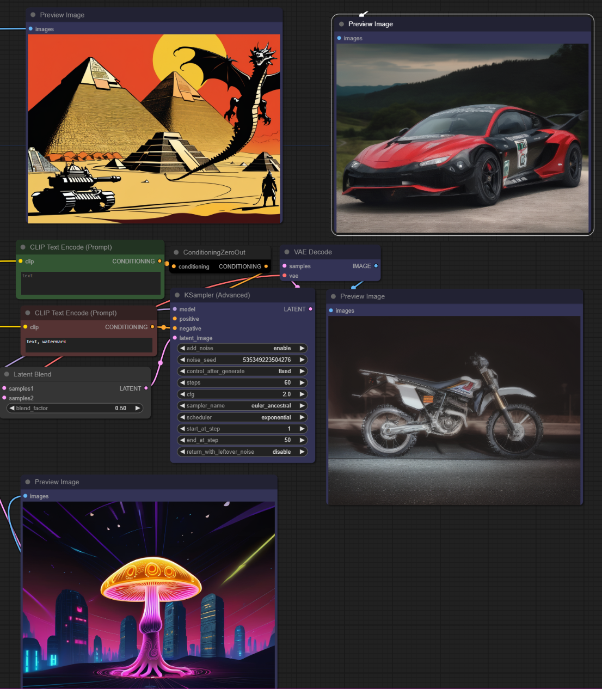The width and height of the screenshot is (602, 700).
Task: Open the scheduler dropdown showing exponential
Action: pyautogui.click(x=242, y=417)
